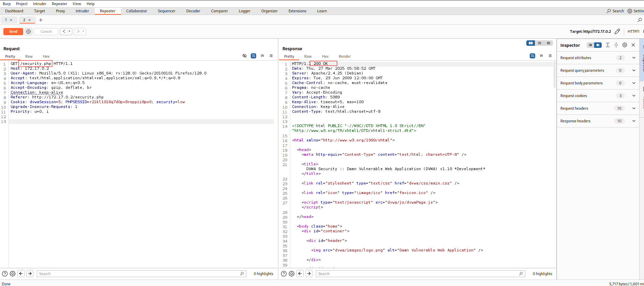644x286 pixels.
Task: Set Inspector list layout icon
Action: 590,45
